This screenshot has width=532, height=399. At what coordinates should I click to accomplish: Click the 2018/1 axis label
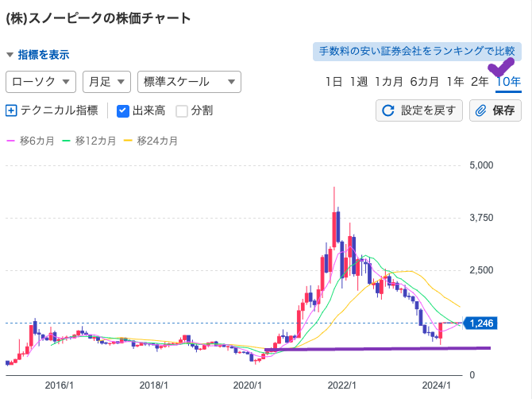[x=153, y=385]
